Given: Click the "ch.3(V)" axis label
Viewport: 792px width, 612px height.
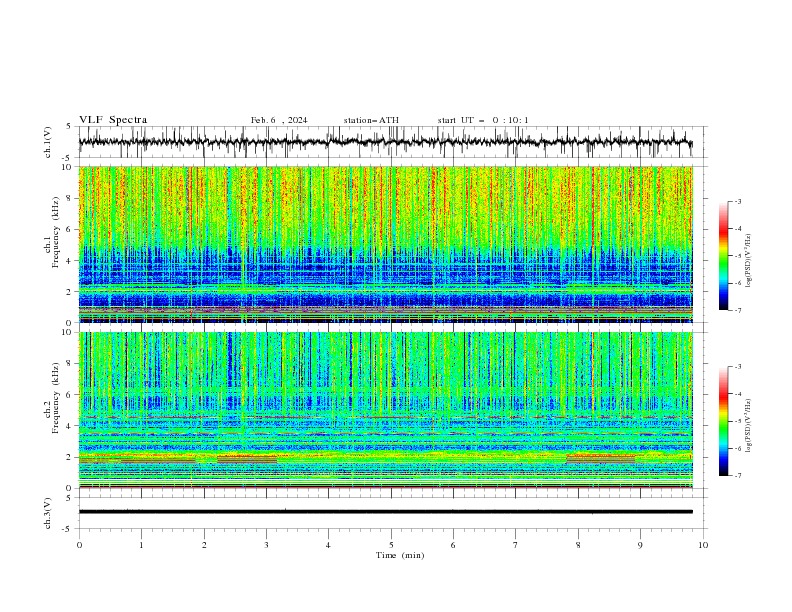Looking at the screenshot, I should pyautogui.click(x=48, y=513).
